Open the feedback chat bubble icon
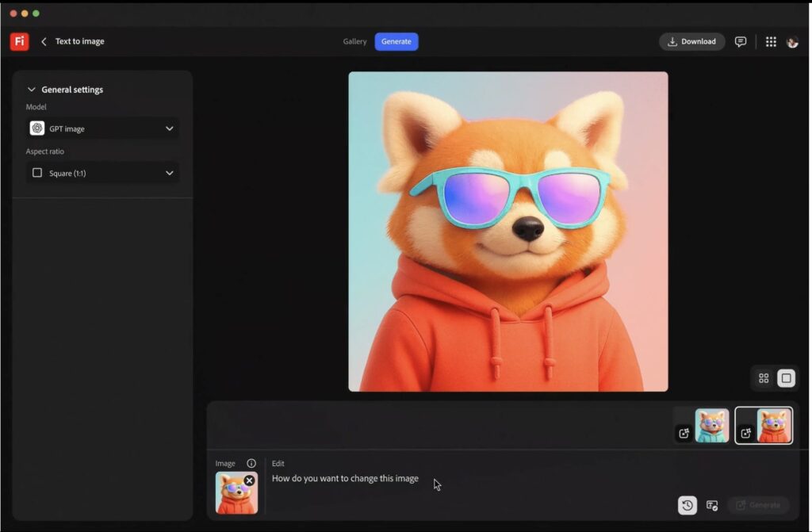Screen dimensions: 812x532 741,41
